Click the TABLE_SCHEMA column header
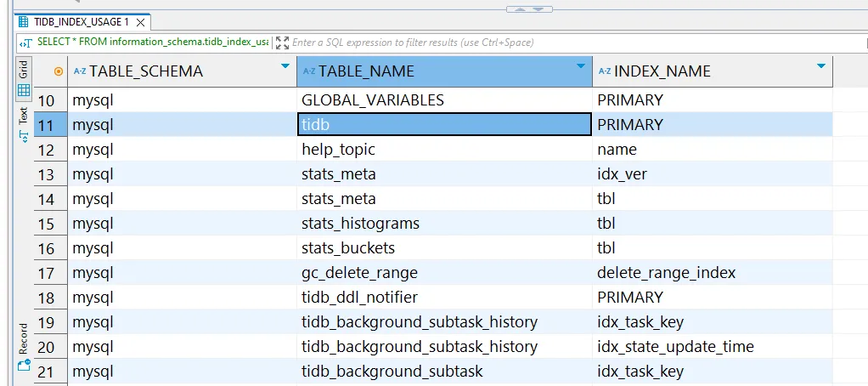868x386 pixels. tap(146, 71)
